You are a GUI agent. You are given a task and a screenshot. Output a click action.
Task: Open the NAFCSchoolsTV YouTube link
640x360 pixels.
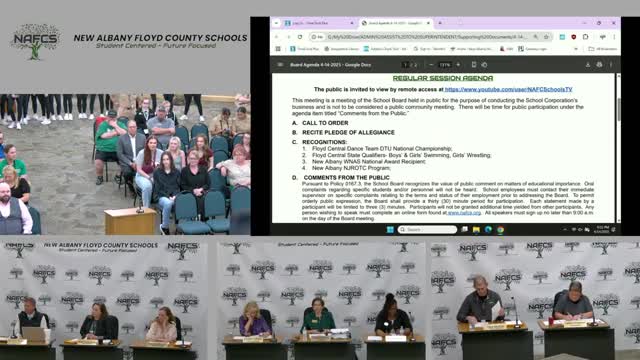click(509, 89)
